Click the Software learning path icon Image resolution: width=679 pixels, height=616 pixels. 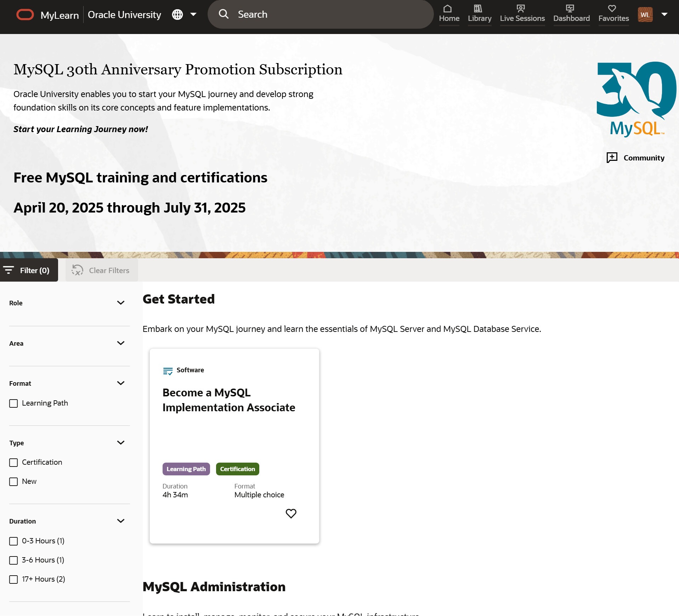pyautogui.click(x=168, y=371)
